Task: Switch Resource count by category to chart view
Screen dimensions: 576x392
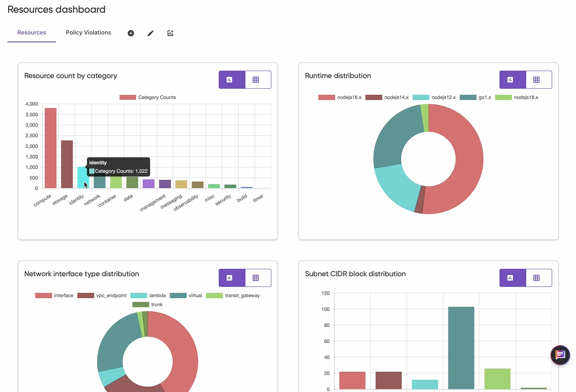Action: (232, 80)
